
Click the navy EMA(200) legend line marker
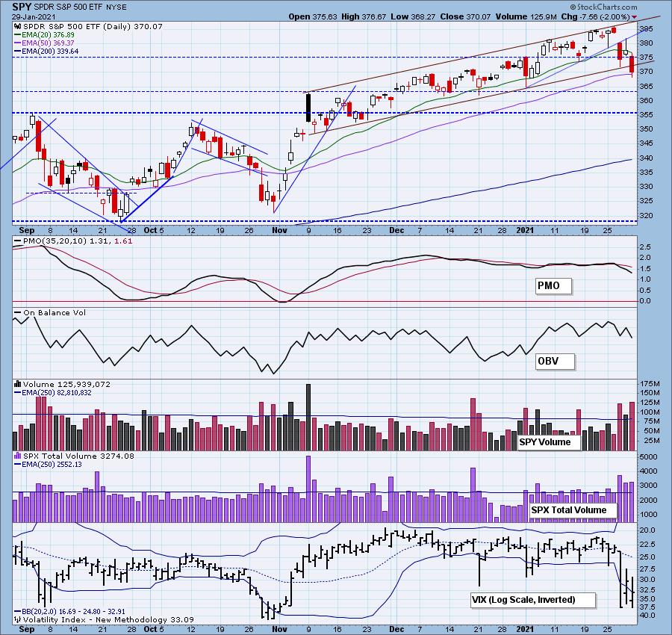pos(18,51)
